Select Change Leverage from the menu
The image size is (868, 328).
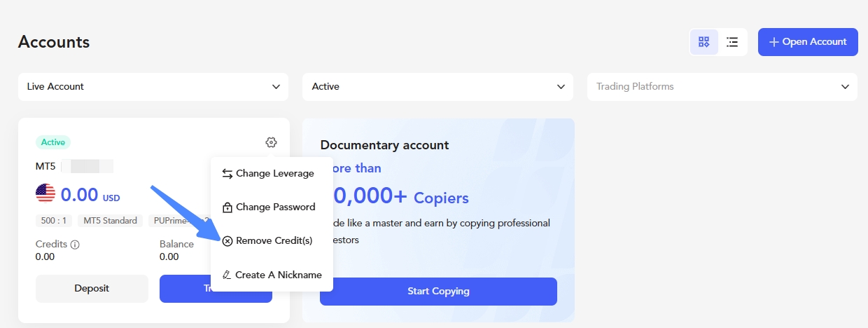pos(274,173)
